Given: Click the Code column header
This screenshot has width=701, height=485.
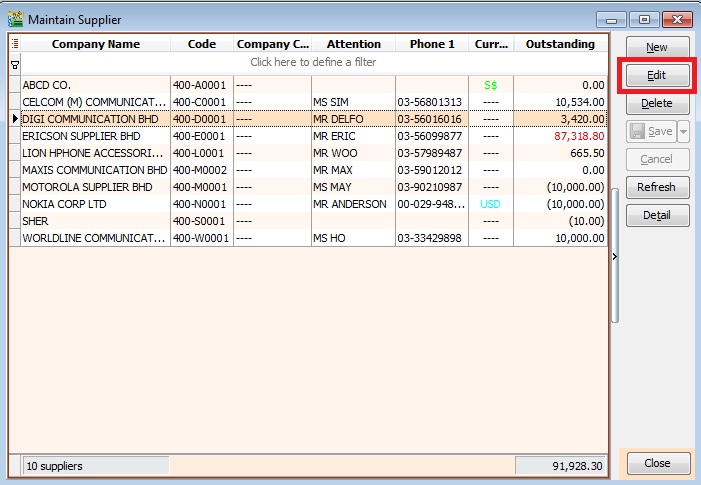Looking at the screenshot, I should 201,44.
